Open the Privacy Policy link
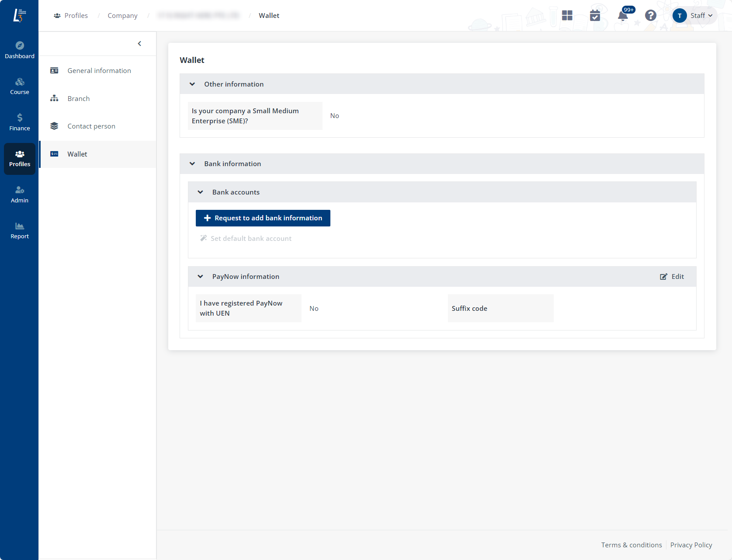The image size is (732, 560). (x=691, y=545)
